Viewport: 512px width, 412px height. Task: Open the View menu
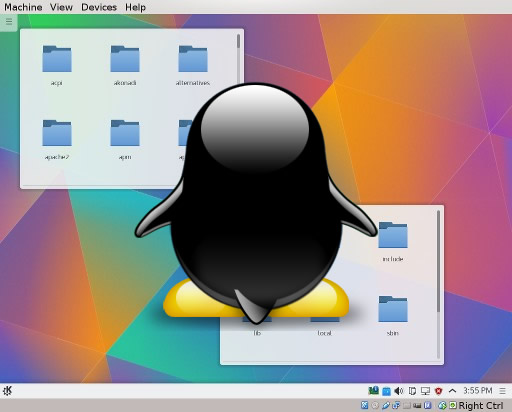pyautogui.click(x=61, y=7)
